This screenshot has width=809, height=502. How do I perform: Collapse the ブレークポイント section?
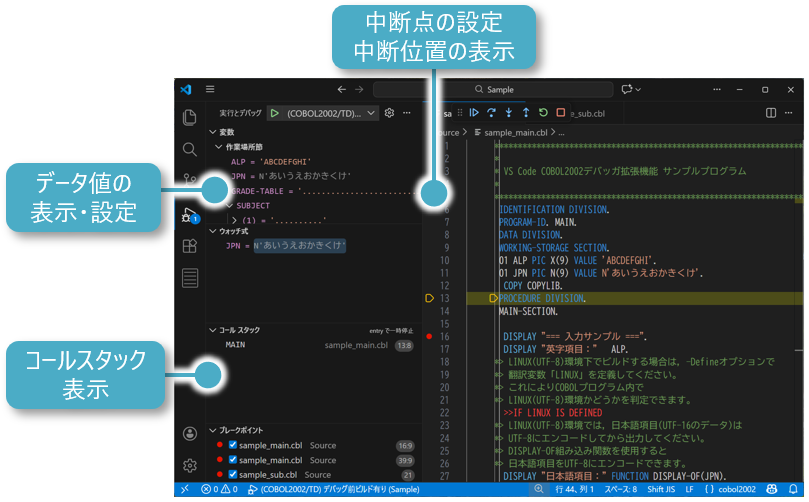(x=212, y=430)
